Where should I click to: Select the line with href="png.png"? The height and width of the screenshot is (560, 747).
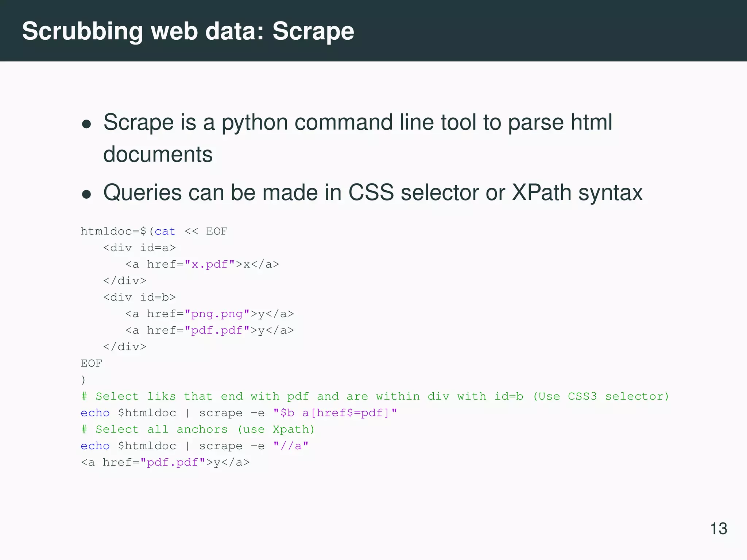coord(209,314)
